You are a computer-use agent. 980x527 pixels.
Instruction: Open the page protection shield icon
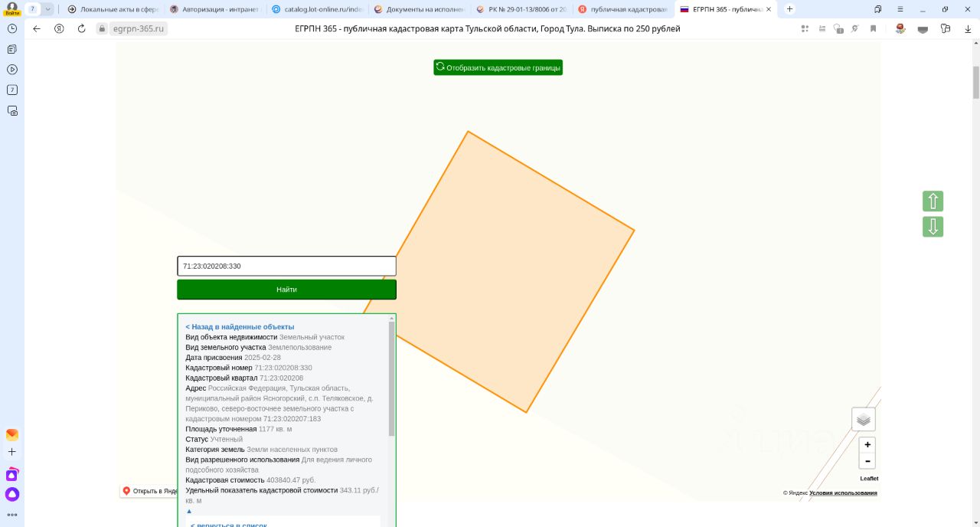coord(838,28)
